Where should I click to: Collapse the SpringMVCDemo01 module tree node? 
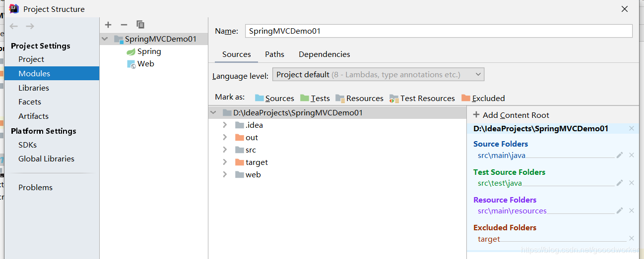pos(105,39)
